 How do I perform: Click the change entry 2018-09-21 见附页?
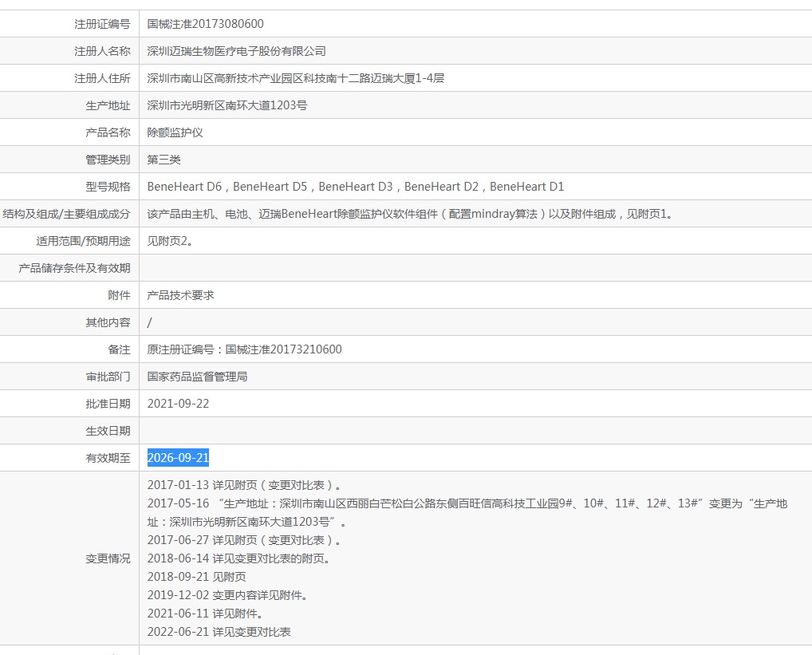pos(197,577)
